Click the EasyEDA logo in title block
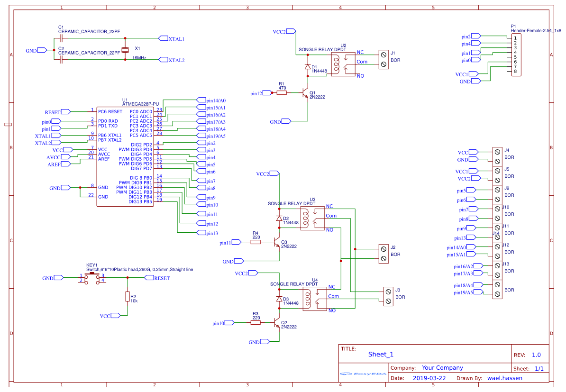This screenshot has width=566, height=392. (x=363, y=374)
